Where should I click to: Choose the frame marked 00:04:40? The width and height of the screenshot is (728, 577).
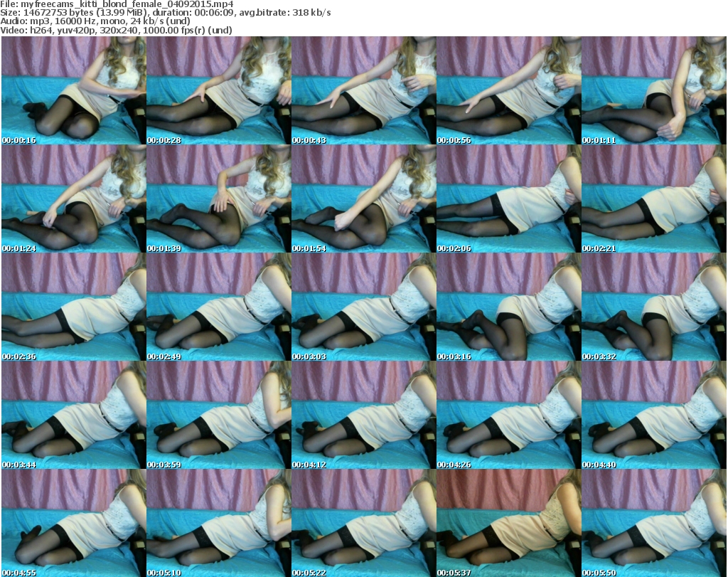(x=654, y=415)
